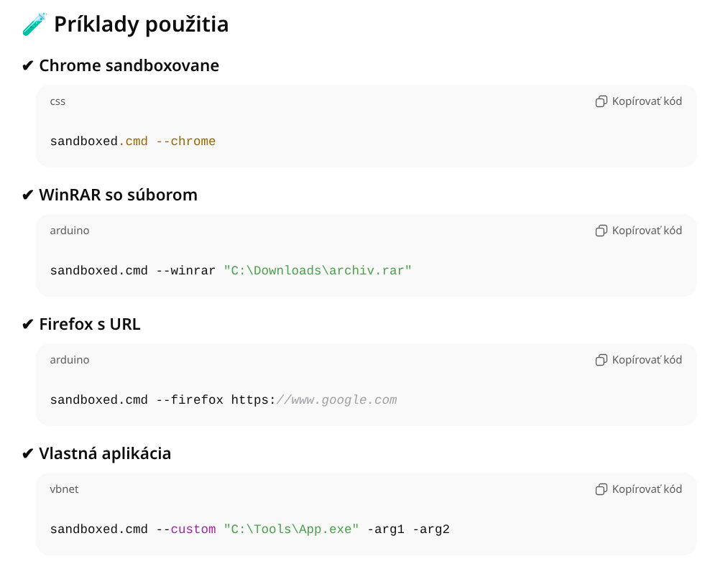This screenshot has width=728, height=574.
Task: Click the checkmark before WinRAR so súborom
Action: click(27, 194)
